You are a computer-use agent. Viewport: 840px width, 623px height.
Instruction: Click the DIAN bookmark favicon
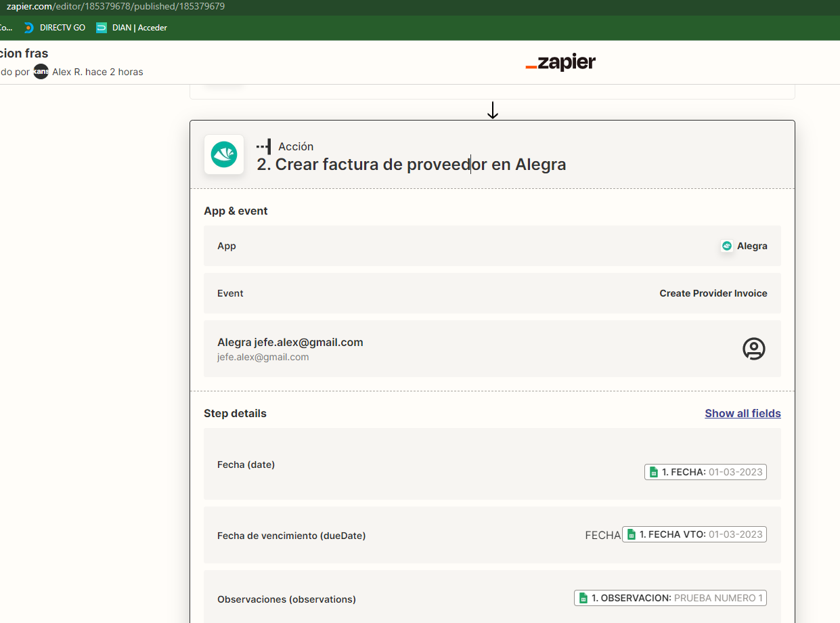tap(102, 28)
